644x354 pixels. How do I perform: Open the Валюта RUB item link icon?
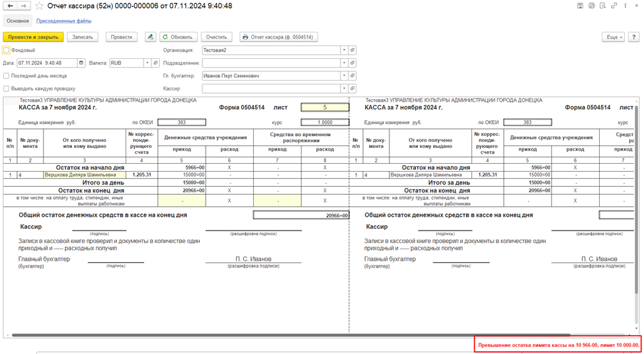tap(155, 63)
